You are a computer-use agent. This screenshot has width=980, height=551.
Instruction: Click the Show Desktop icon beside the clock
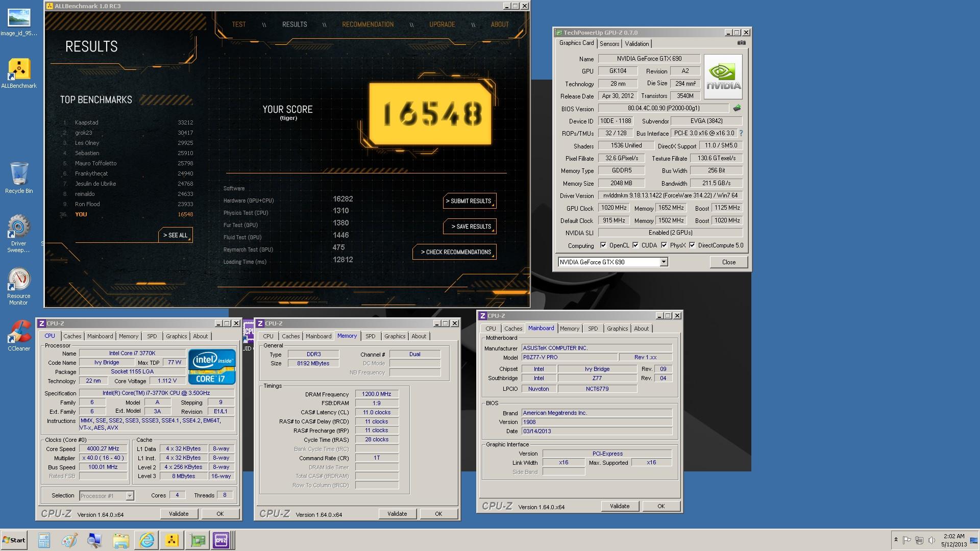pos(974,540)
